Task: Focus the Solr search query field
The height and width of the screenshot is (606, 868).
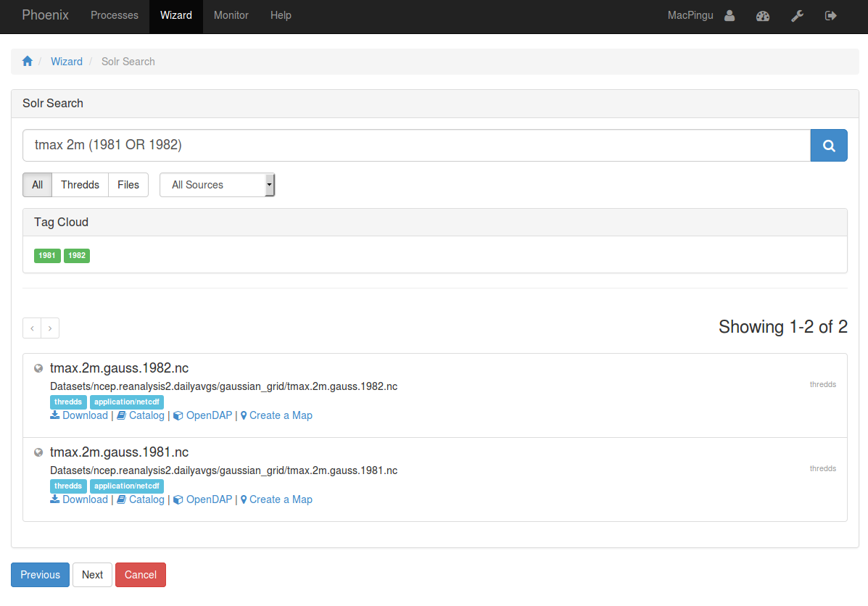Action: tap(417, 146)
